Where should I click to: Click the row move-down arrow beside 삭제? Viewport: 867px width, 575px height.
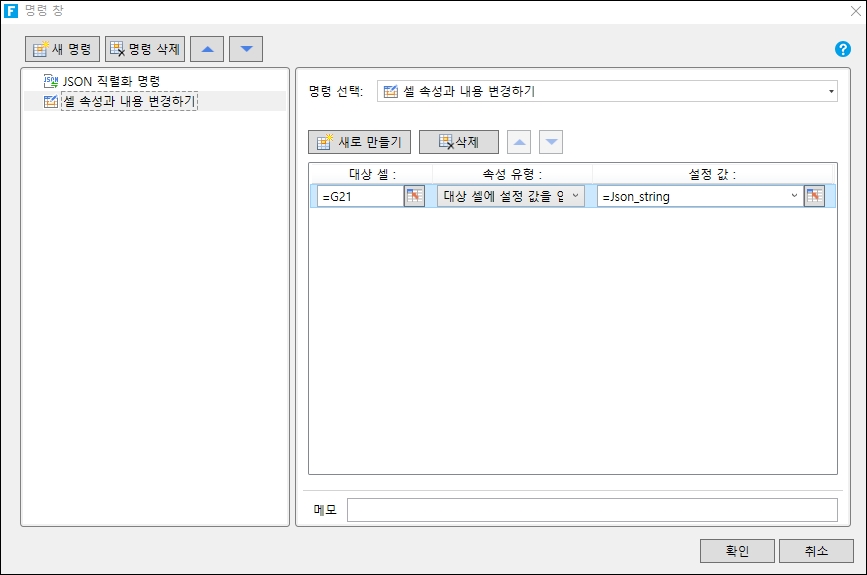pos(551,142)
